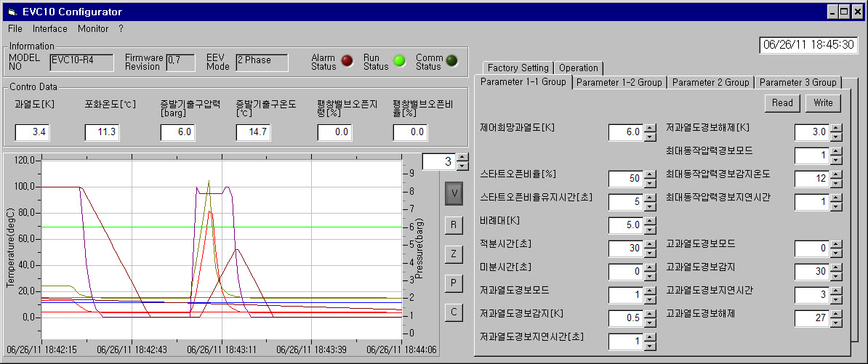Open the Interface menu
This screenshot has width=868, height=364.
point(50,28)
